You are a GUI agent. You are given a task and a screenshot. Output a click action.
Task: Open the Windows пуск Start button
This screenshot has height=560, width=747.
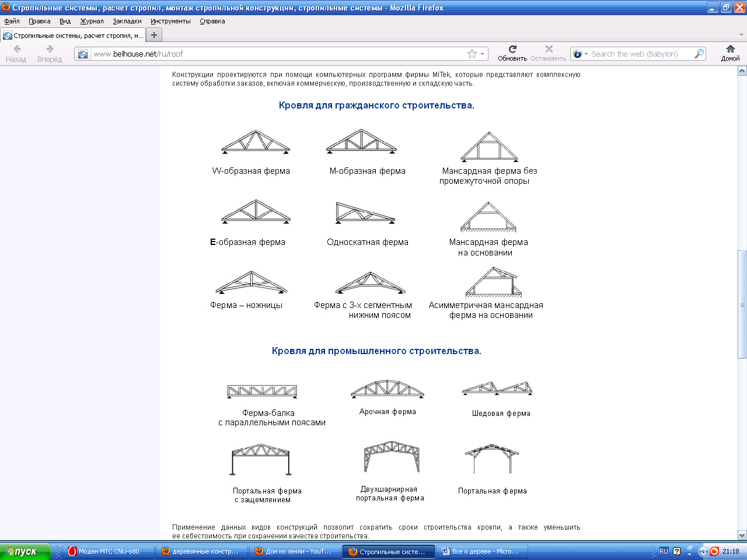click(x=26, y=551)
